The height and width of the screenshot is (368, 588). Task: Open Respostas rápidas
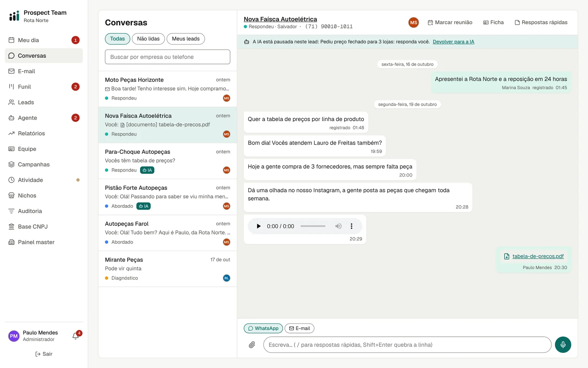[x=541, y=22]
